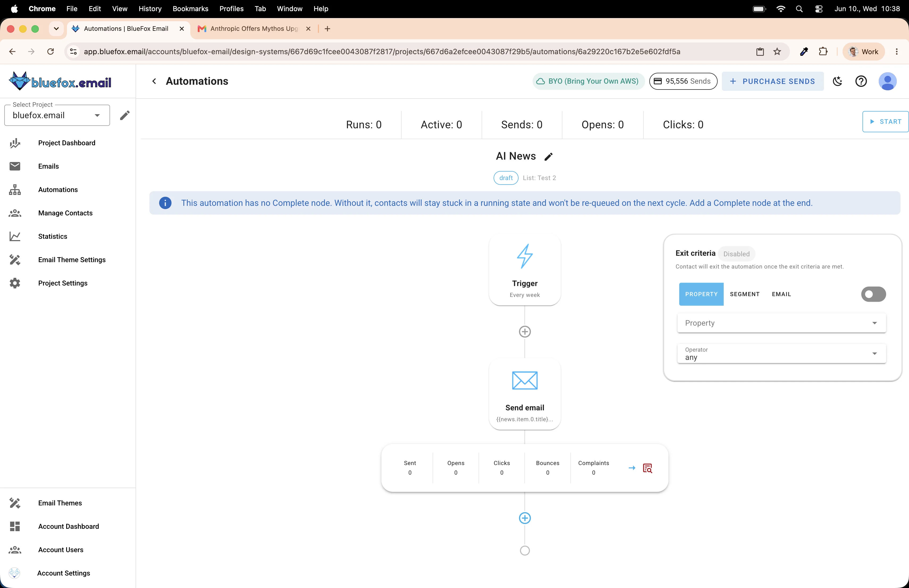Open macOS Control Center icon
The width and height of the screenshot is (909, 588).
click(x=818, y=8)
